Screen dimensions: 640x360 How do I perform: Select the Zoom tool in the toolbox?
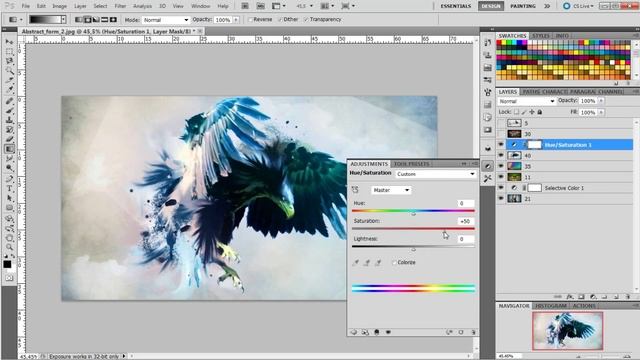(9, 247)
